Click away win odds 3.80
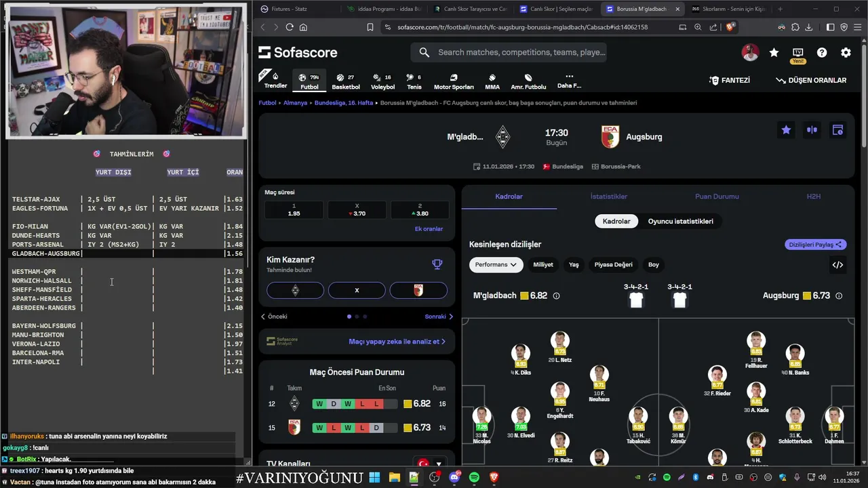This screenshot has height=488, width=868. point(419,210)
